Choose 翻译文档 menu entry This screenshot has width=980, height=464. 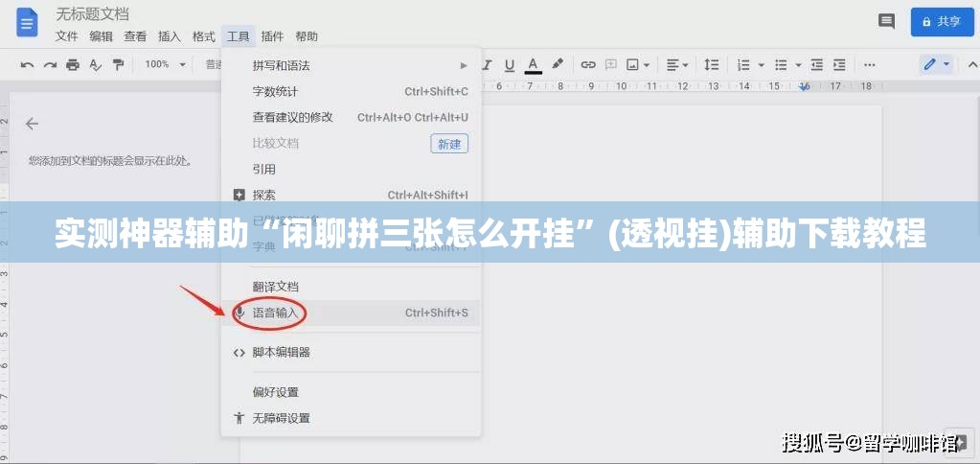[x=352, y=287]
